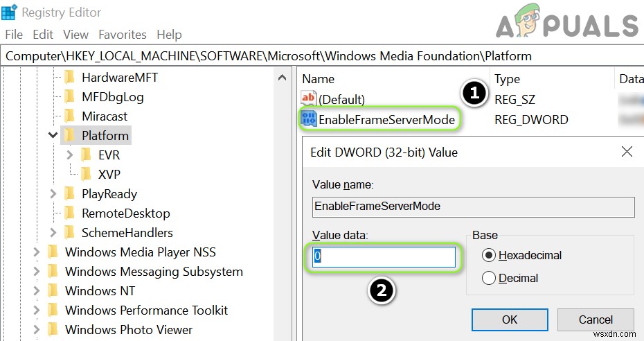Select the Windows Messaging Subsystem folder icon
This screenshot has height=341, width=644.
point(53,271)
